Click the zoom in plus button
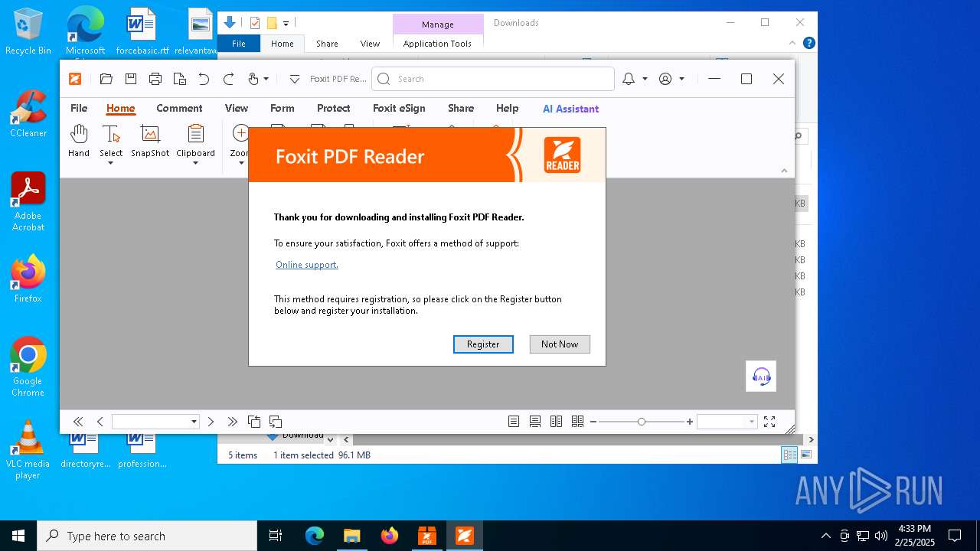This screenshot has width=980, height=551. click(x=690, y=422)
